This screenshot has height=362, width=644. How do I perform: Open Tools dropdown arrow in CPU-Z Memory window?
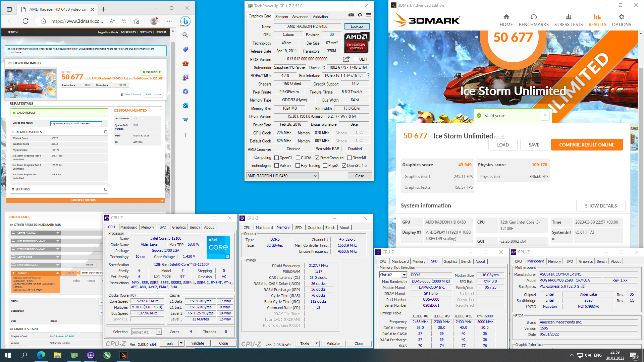pos(317,344)
